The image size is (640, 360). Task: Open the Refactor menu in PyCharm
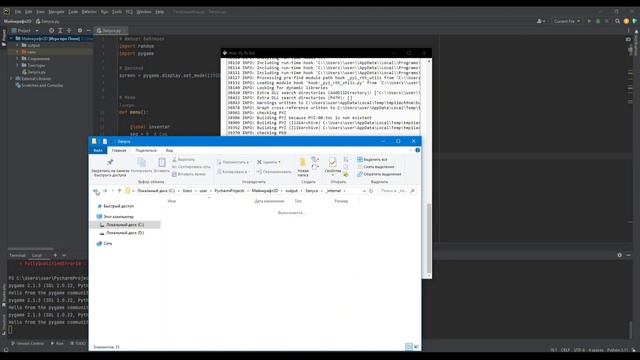(89, 12)
